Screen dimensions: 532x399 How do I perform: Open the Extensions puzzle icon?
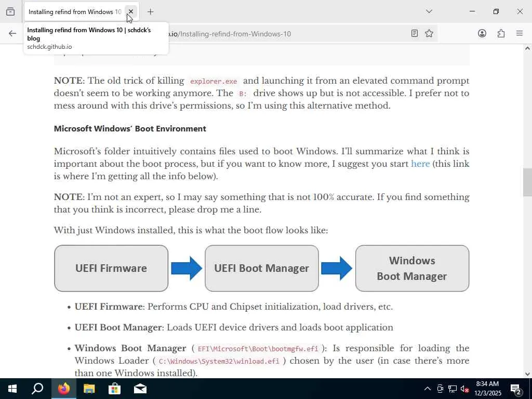pos(501,33)
